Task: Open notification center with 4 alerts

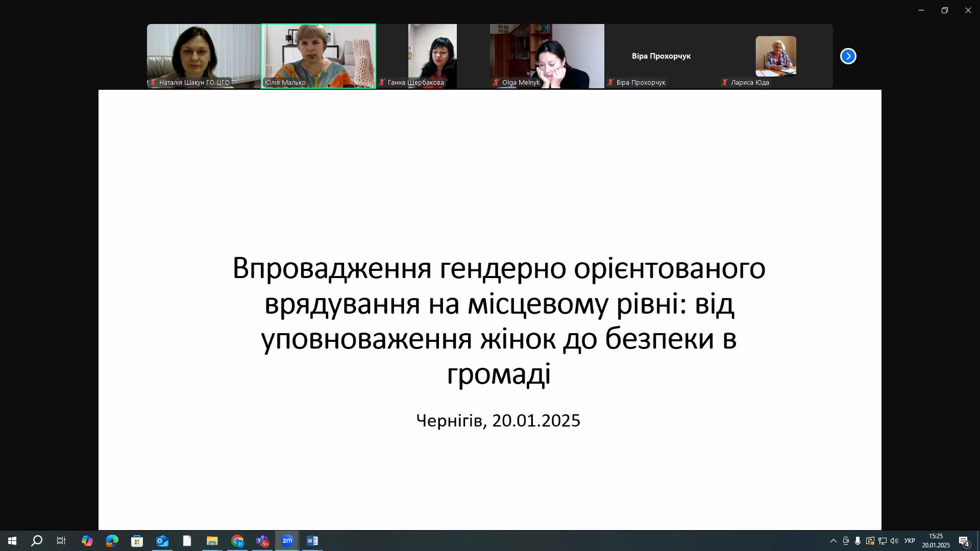Action: [964, 541]
